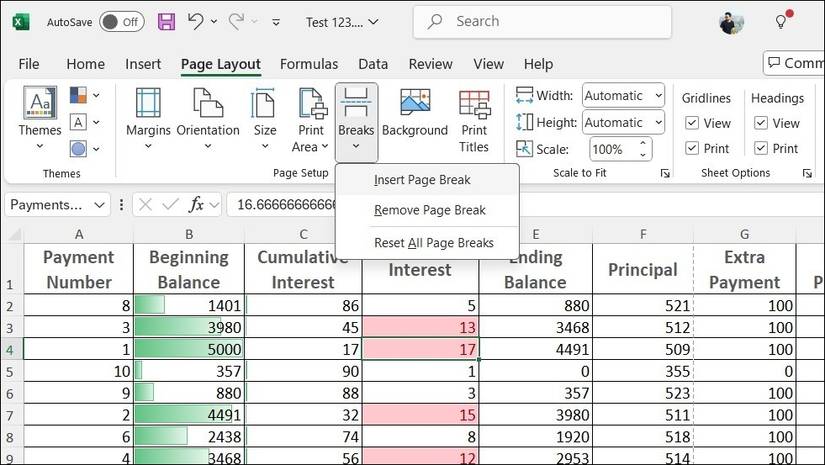Click the highlighted Interest cell 17
This screenshot has width=825, height=465.
pyautogui.click(x=420, y=349)
